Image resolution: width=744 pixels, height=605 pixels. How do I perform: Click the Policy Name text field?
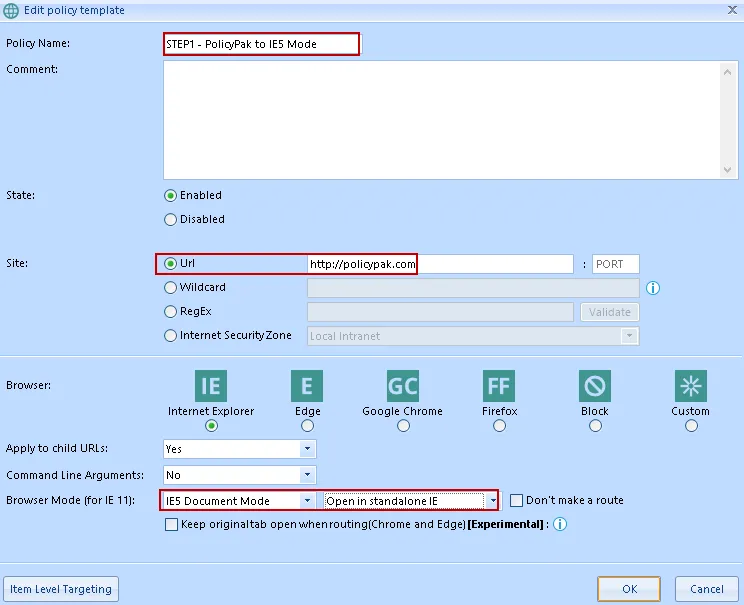point(261,44)
